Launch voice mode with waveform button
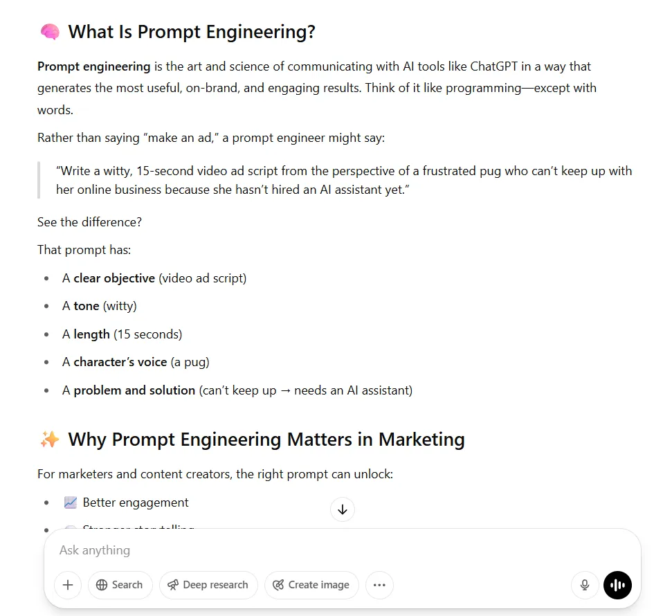The image size is (672, 616). tap(617, 585)
